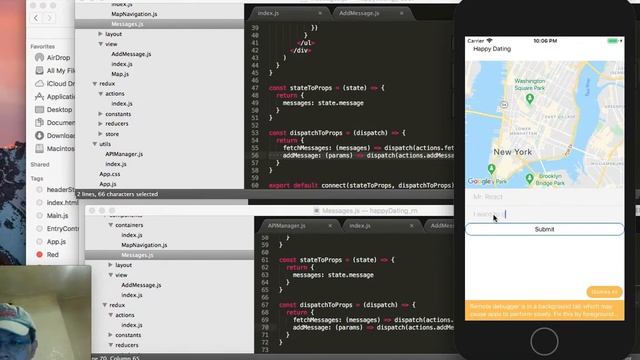640x360 pixels.
Task: Expand layout folder in top sidebar
Action: tap(100, 34)
